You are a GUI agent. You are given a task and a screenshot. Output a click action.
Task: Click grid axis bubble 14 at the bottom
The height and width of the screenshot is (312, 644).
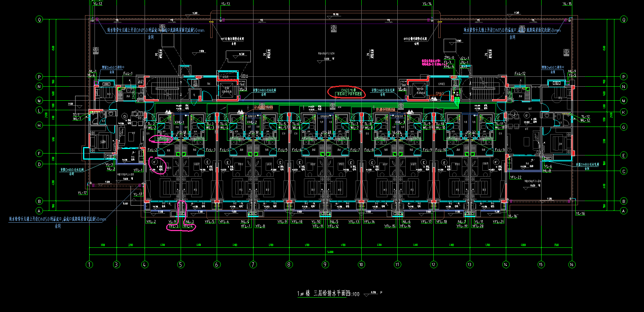click(506, 264)
